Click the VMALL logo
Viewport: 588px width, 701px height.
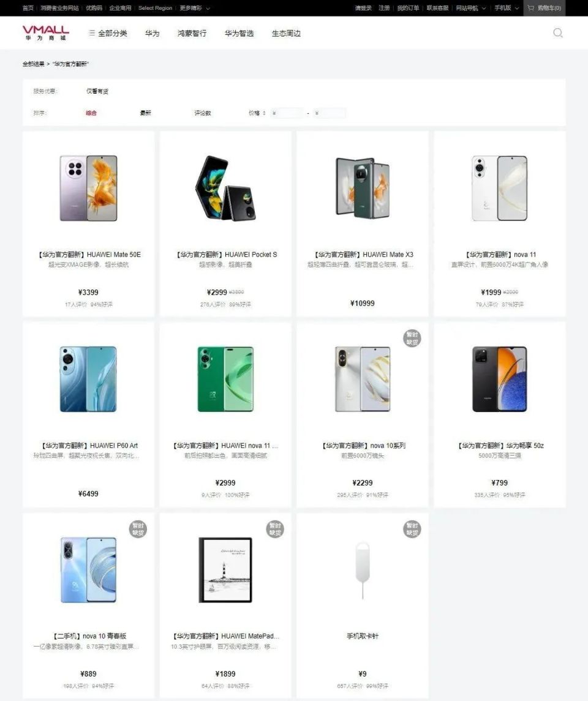coord(45,33)
